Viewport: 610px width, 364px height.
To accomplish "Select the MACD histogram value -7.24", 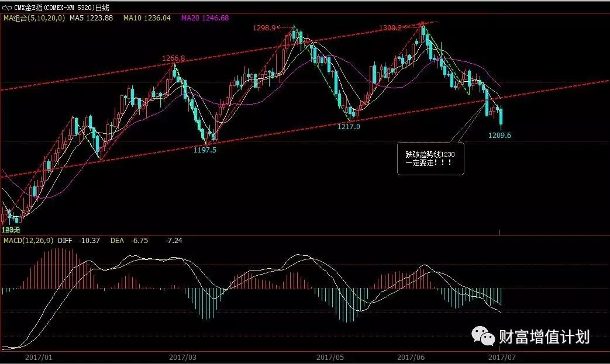I will 174,241.
